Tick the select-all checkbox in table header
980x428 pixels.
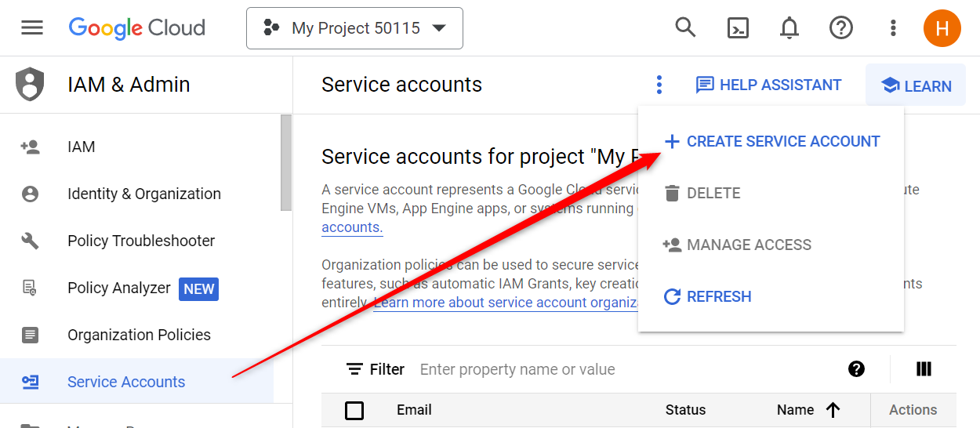pos(354,410)
